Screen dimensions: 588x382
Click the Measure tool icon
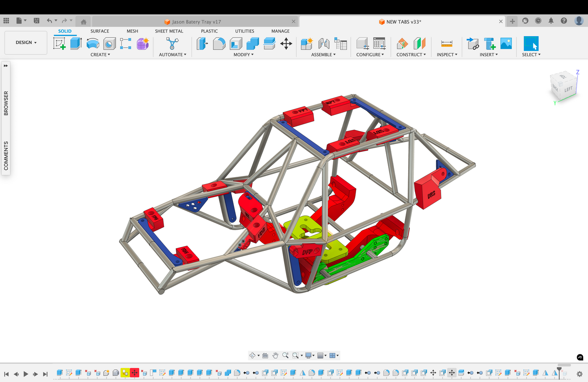point(446,44)
